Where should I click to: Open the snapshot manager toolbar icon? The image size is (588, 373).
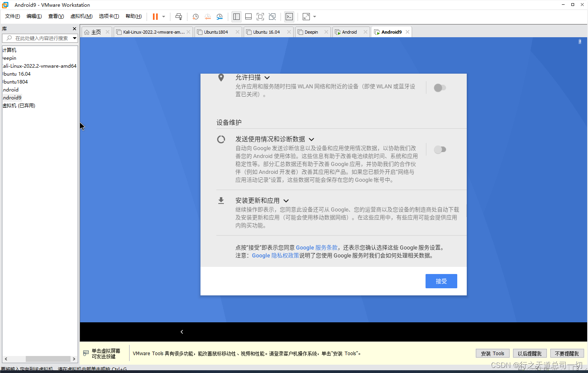[x=220, y=17]
